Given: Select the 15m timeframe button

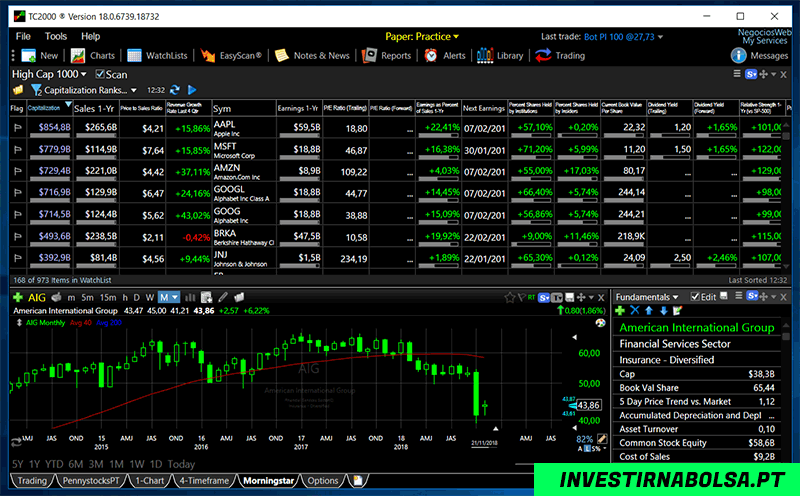Looking at the screenshot, I should click(x=108, y=297).
